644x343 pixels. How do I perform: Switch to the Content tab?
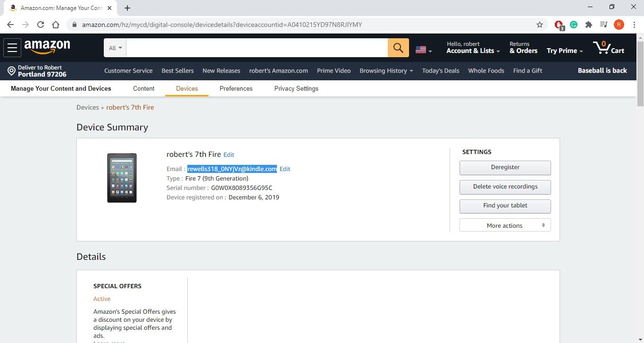(143, 88)
